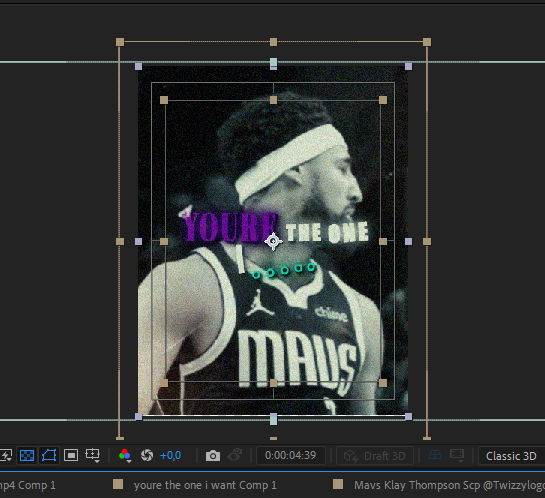The image size is (545, 498).
Task: Click the 0:00:04:39 timecode field
Action: tap(291, 455)
